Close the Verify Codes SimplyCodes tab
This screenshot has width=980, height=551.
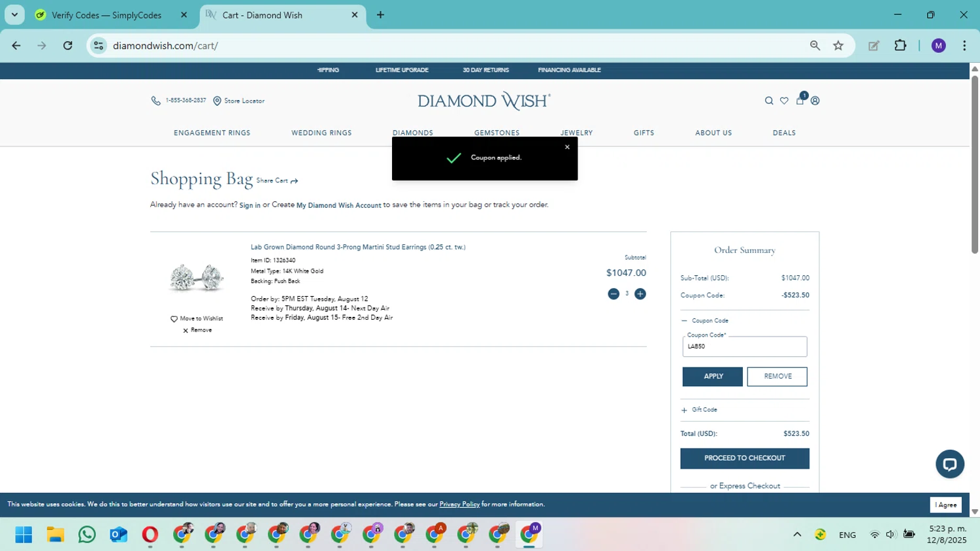pyautogui.click(x=184, y=15)
